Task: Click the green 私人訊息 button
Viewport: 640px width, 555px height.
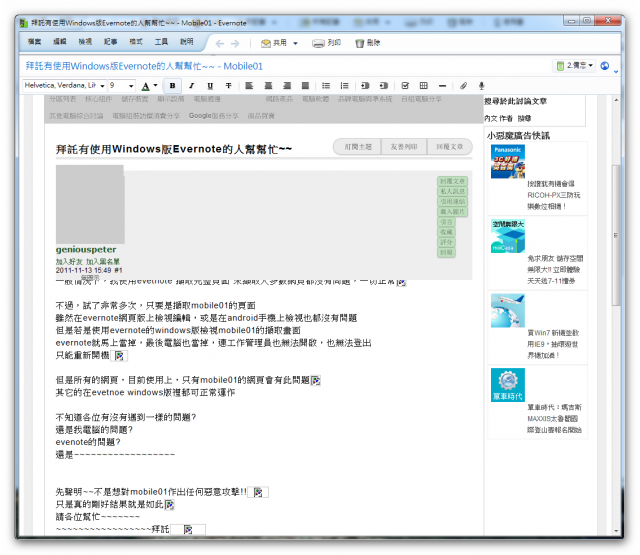Action: pyautogui.click(x=452, y=191)
